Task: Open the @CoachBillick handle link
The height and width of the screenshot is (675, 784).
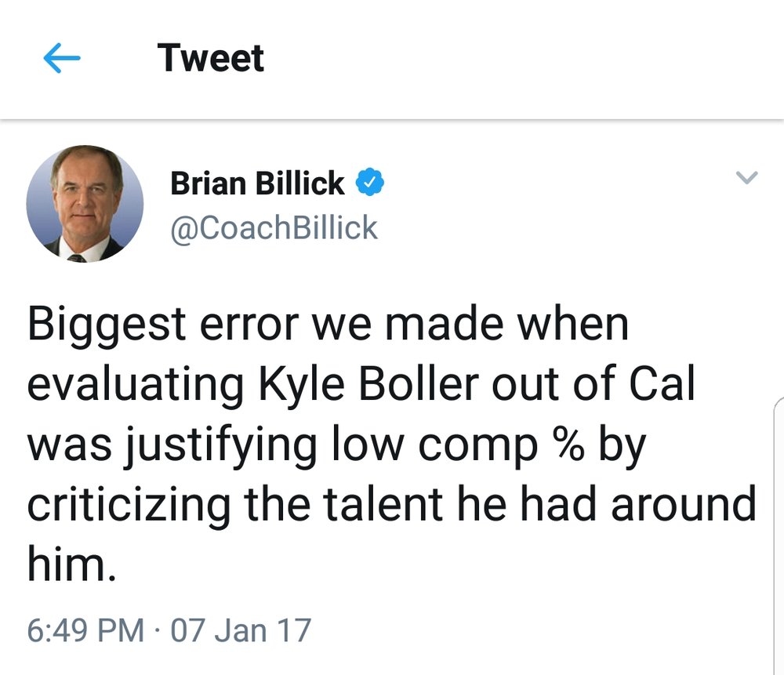Action: [x=274, y=228]
